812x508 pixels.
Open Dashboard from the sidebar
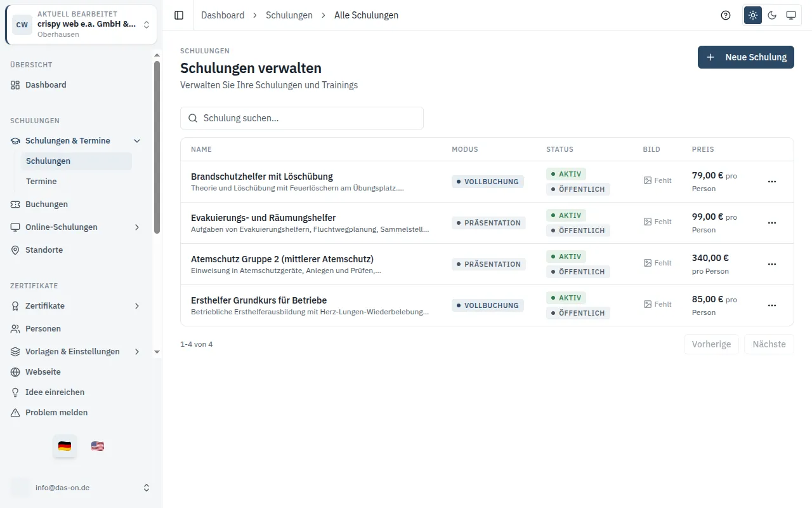(76, 85)
